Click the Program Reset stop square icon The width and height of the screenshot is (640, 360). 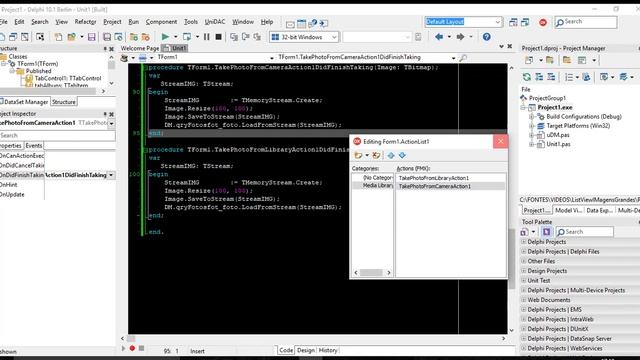(x=218, y=37)
